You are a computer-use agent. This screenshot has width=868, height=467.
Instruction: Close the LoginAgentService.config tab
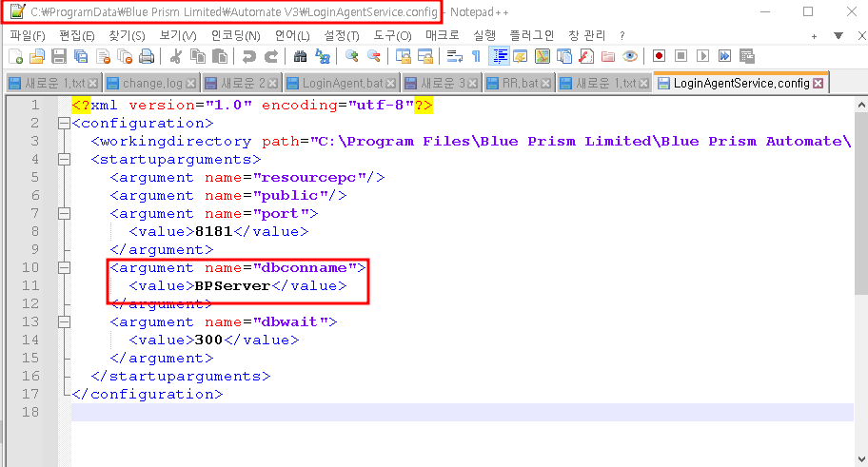click(x=819, y=83)
